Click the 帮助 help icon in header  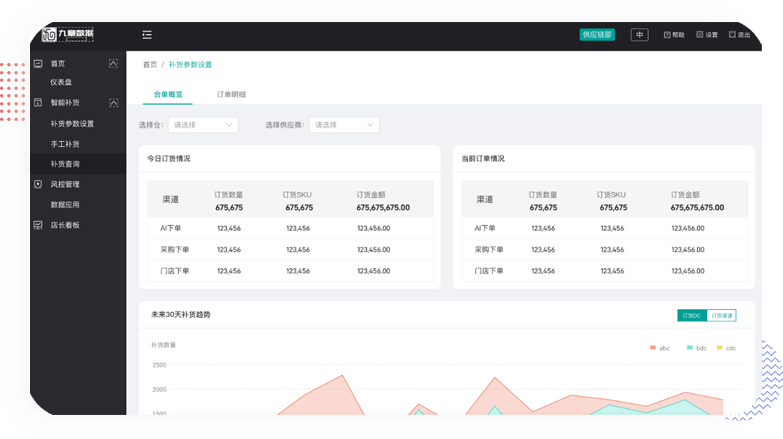pyautogui.click(x=667, y=34)
